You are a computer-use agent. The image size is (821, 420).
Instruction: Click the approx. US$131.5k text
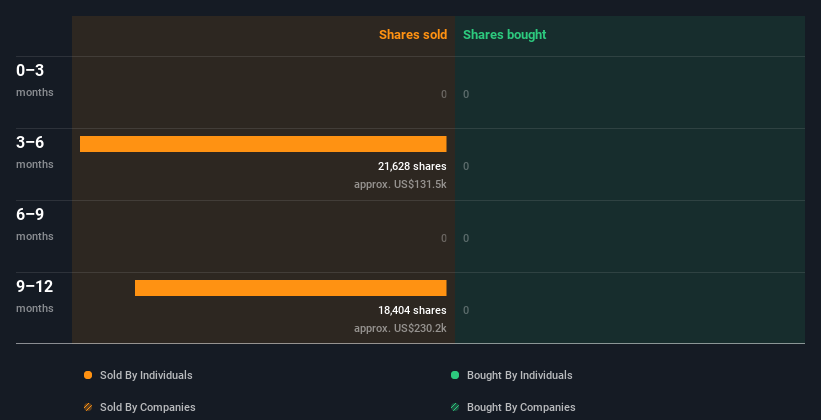(x=400, y=184)
